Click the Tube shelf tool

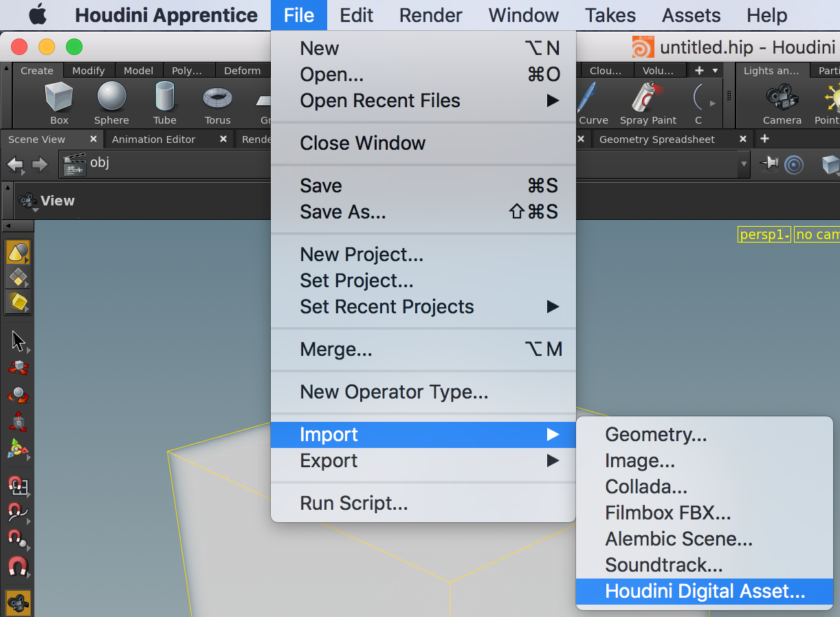(164, 103)
